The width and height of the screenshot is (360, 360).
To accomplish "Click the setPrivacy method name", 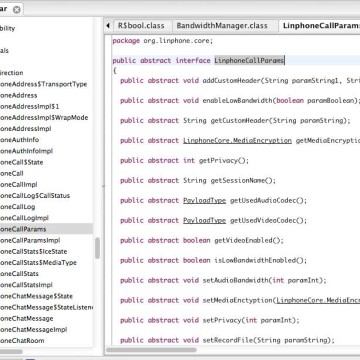I will [222, 320].
